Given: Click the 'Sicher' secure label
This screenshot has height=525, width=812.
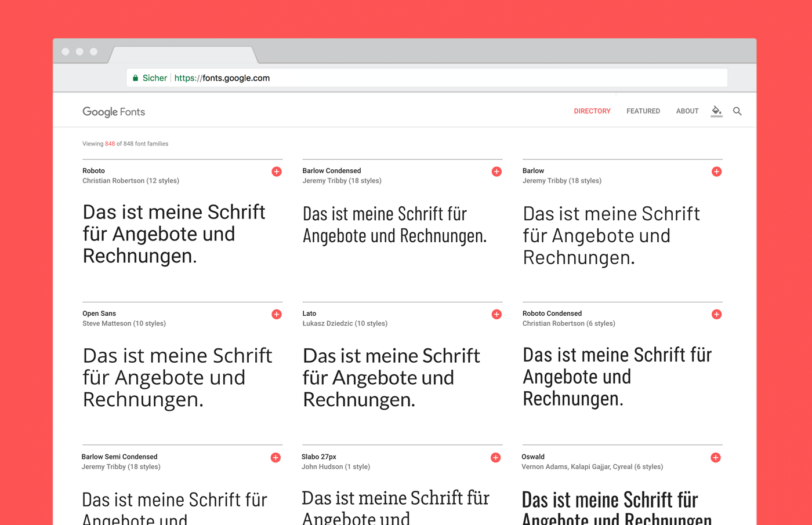Looking at the screenshot, I should pos(155,78).
